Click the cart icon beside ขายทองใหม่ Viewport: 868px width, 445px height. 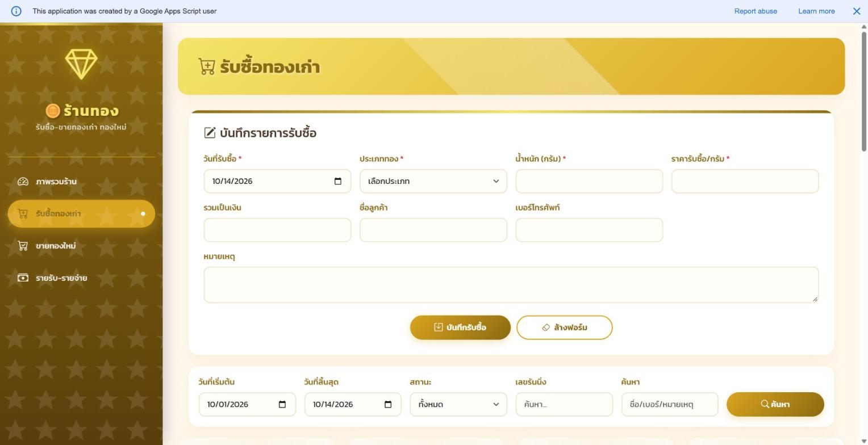click(x=23, y=246)
